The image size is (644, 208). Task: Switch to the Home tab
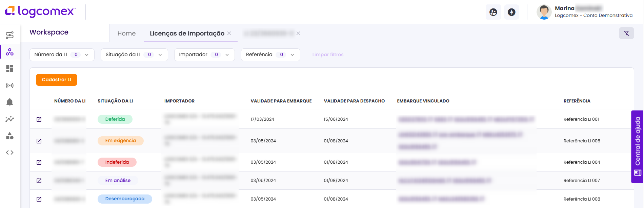click(126, 33)
